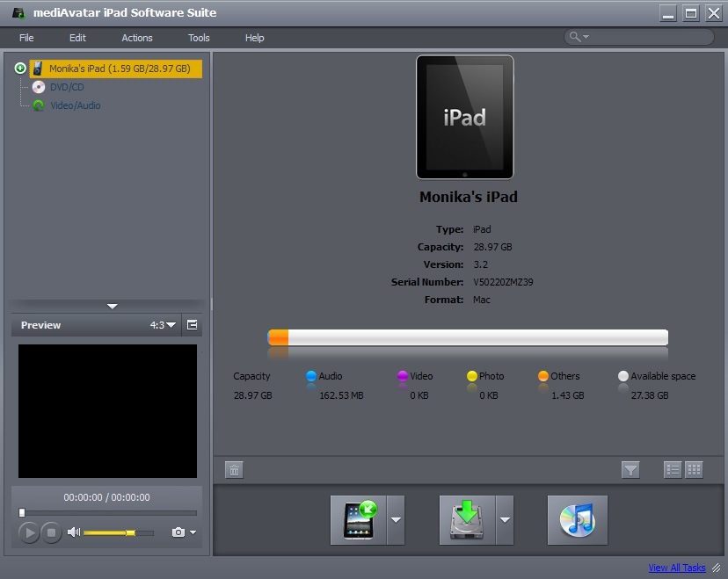Viewport: 728px width, 579px height.
Task: Mute the preview speaker volume
Action: pyautogui.click(x=74, y=532)
